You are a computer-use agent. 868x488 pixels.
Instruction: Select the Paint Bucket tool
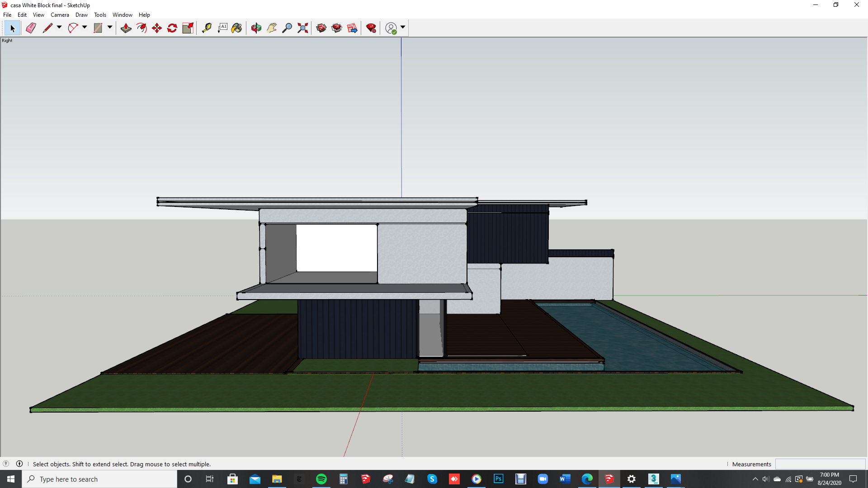[x=236, y=28]
